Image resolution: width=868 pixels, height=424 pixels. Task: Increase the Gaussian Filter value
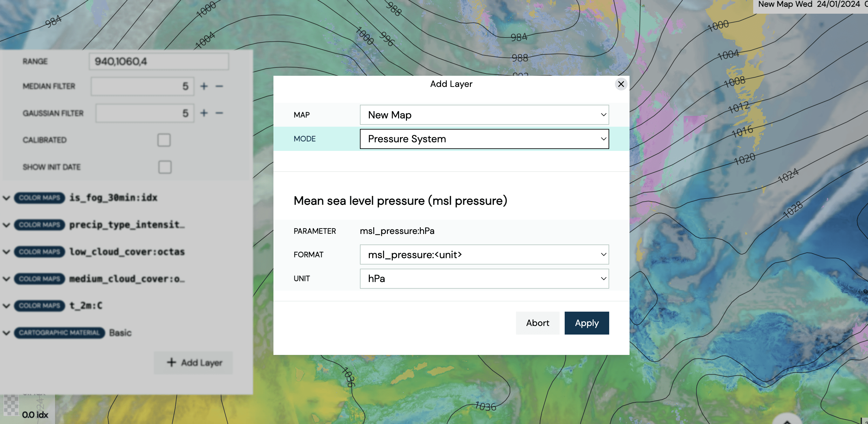click(x=204, y=113)
